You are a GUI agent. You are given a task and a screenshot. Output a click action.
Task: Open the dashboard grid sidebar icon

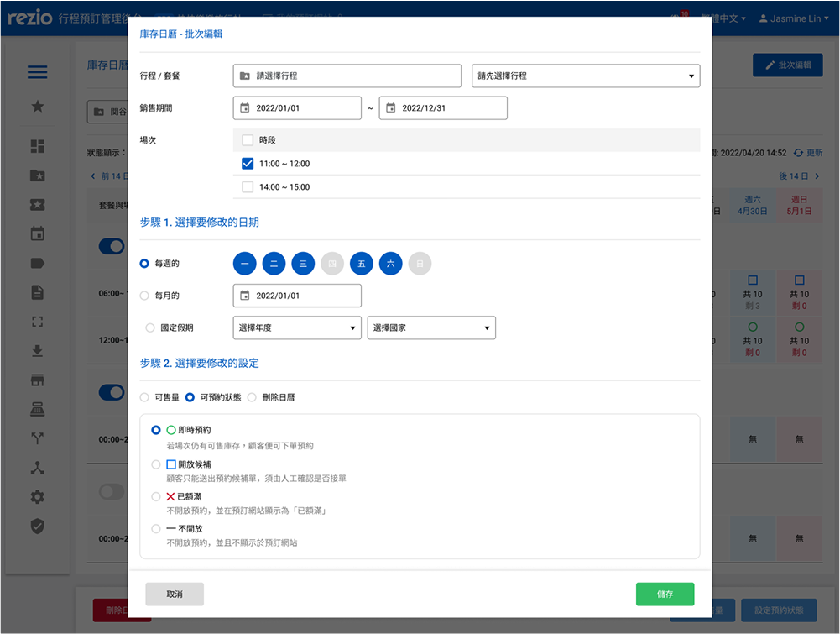(38, 146)
